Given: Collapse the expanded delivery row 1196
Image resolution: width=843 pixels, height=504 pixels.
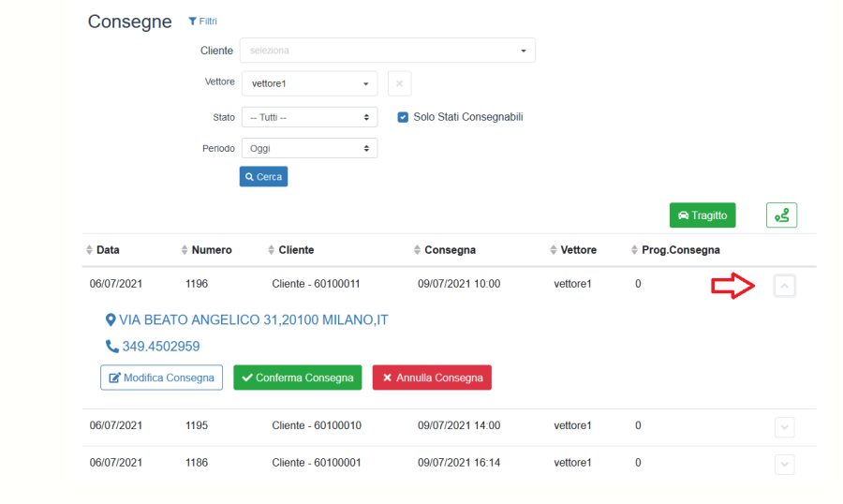Looking at the screenshot, I should click(x=785, y=286).
